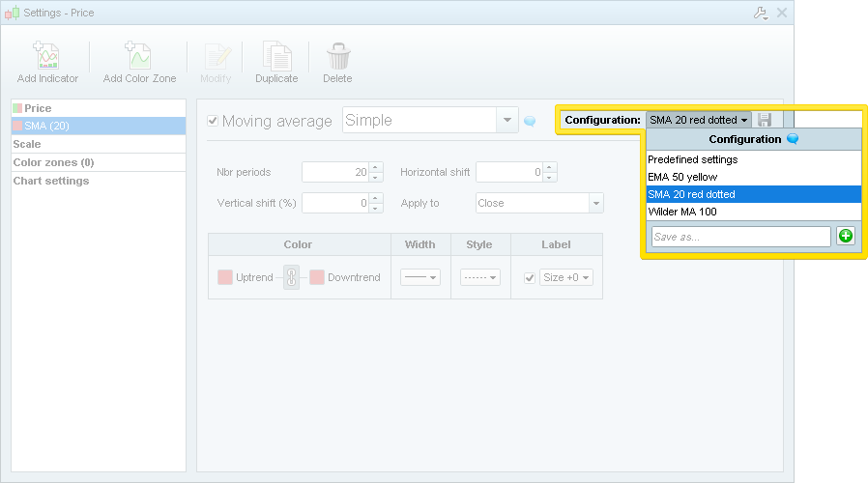The width and height of the screenshot is (868, 483).
Task: Select Chart settings in left panel
Action: coord(51,181)
